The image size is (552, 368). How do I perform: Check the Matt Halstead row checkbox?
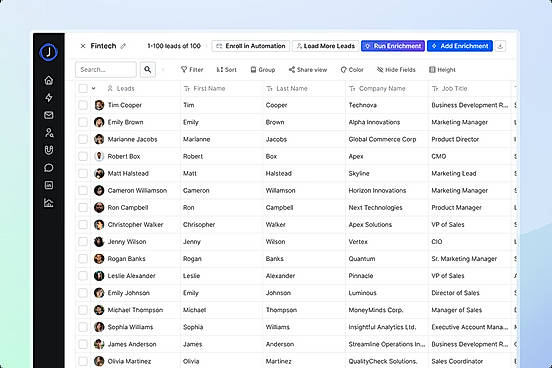(83, 173)
